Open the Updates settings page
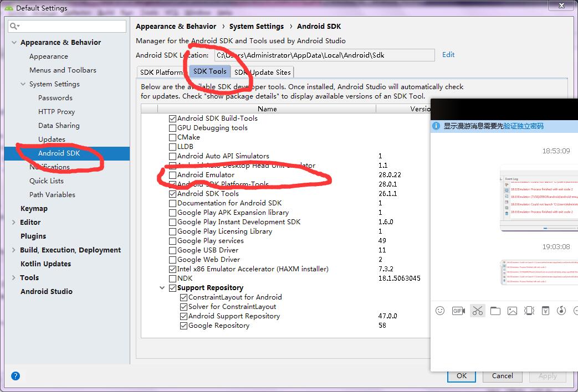This screenshot has height=392, width=578. (x=52, y=140)
